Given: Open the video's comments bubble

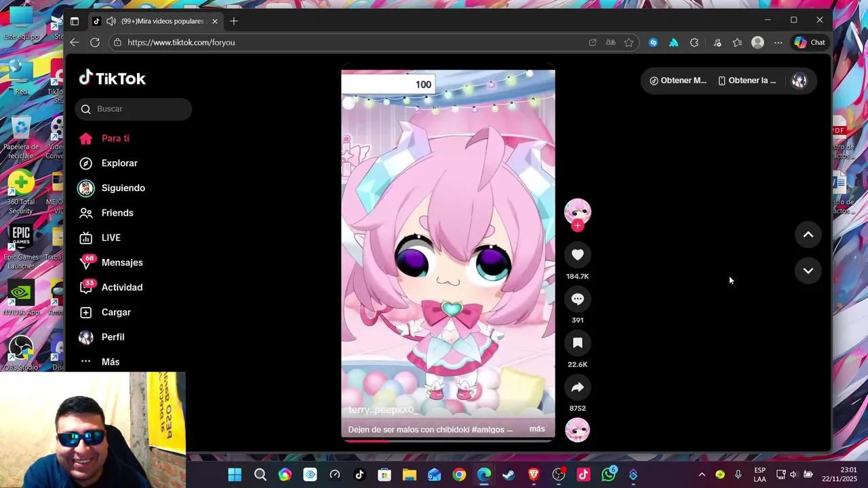Looking at the screenshot, I should (578, 299).
